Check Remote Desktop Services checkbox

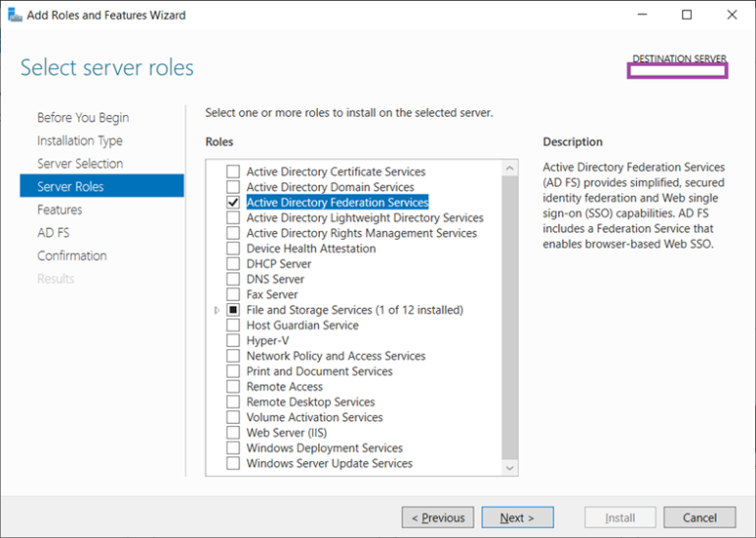[233, 401]
